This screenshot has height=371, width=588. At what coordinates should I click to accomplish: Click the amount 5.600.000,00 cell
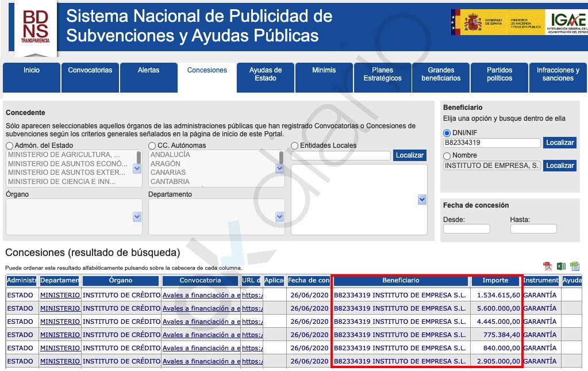[495, 308]
